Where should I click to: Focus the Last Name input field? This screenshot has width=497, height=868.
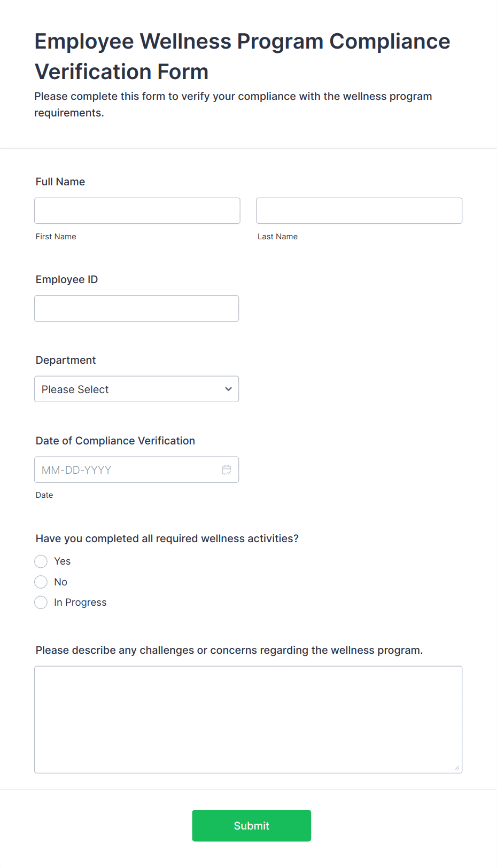click(x=359, y=210)
